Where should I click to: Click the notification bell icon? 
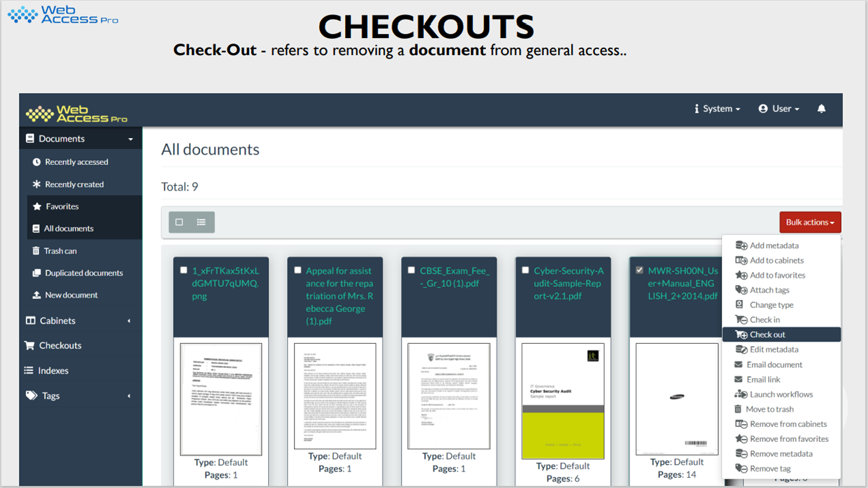pyautogui.click(x=821, y=108)
